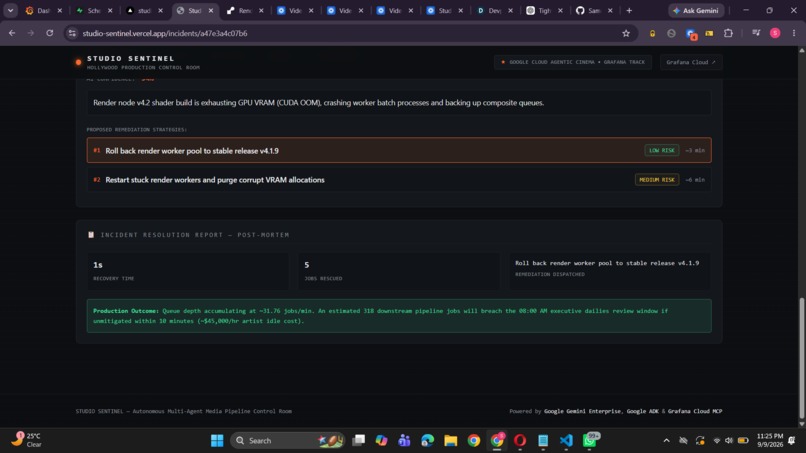This screenshot has width=806, height=453.
Task: Switch to the Dash Grafana tab
Action: [43, 10]
